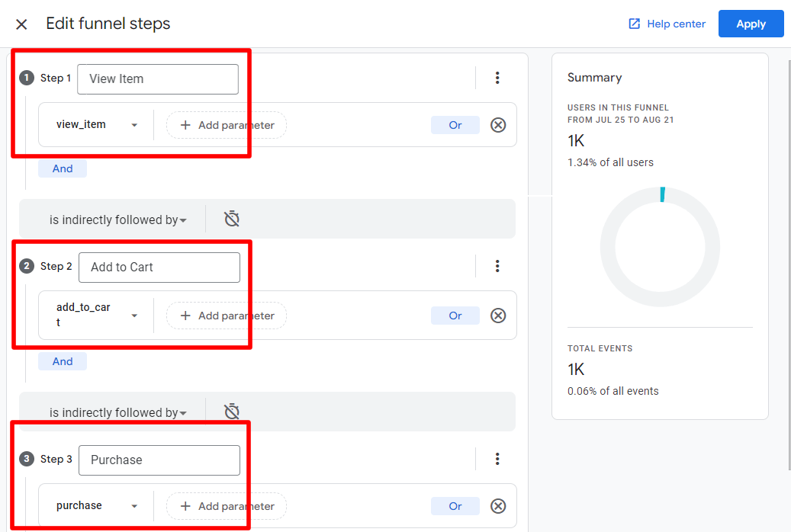Screen dimensions: 791x532
Task: Toggle the time limit after Step 1
Action: [x=232, y=220]
